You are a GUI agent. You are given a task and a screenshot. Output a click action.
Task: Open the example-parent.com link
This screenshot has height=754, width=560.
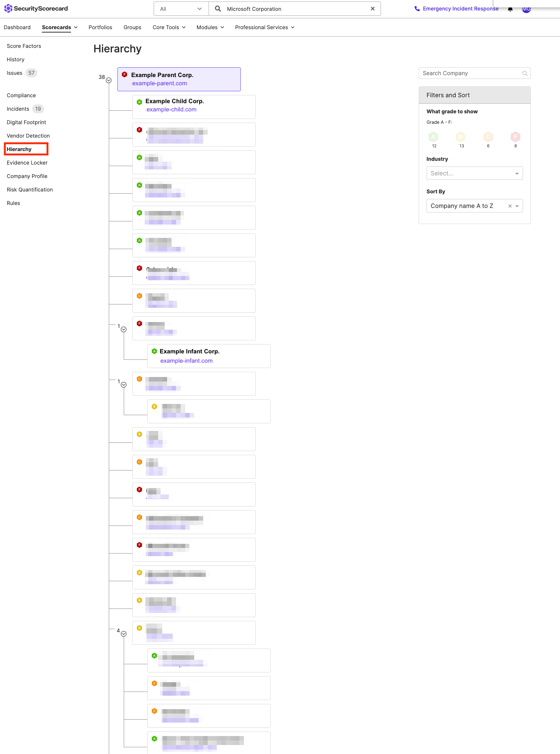160,83
